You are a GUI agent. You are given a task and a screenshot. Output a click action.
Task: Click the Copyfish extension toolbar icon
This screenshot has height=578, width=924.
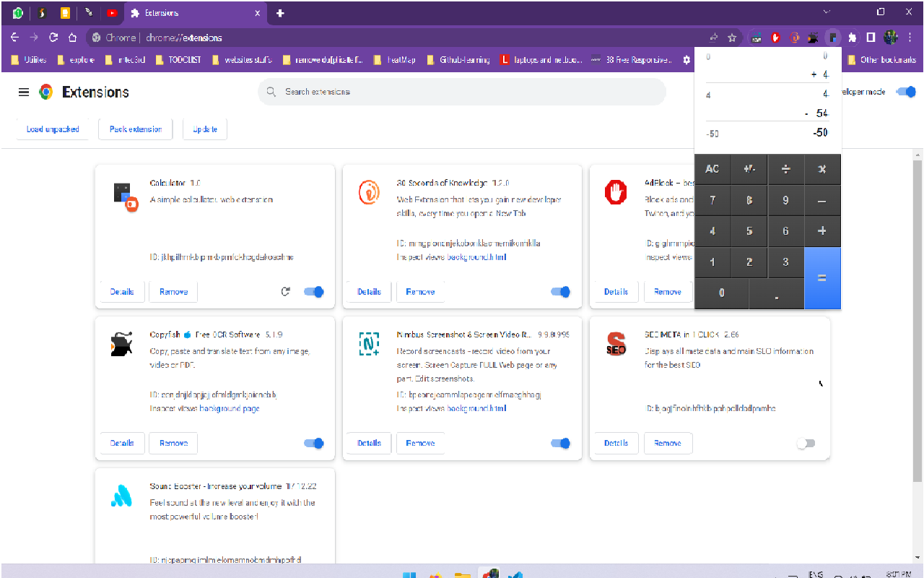(x=814, y=38)
